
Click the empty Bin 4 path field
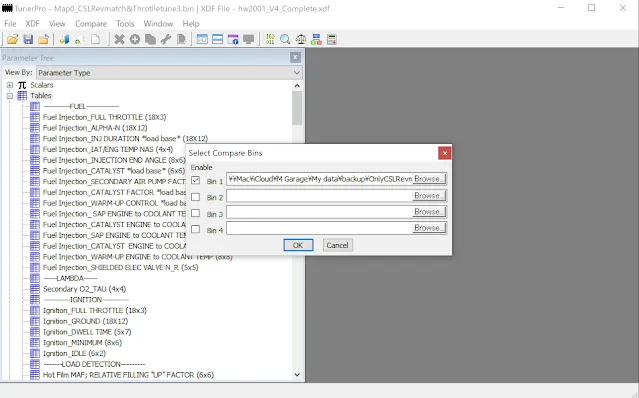coord(319,228)
